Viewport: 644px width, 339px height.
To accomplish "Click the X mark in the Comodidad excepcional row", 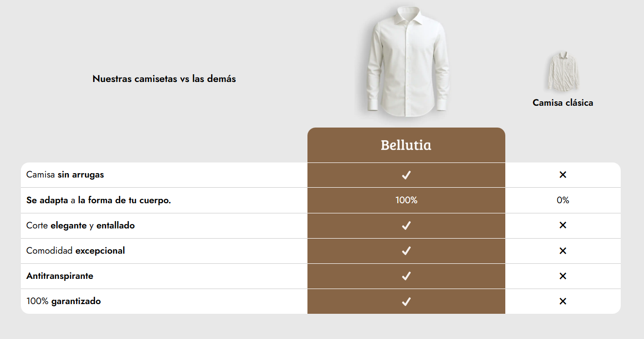I will tap(563, 251).
